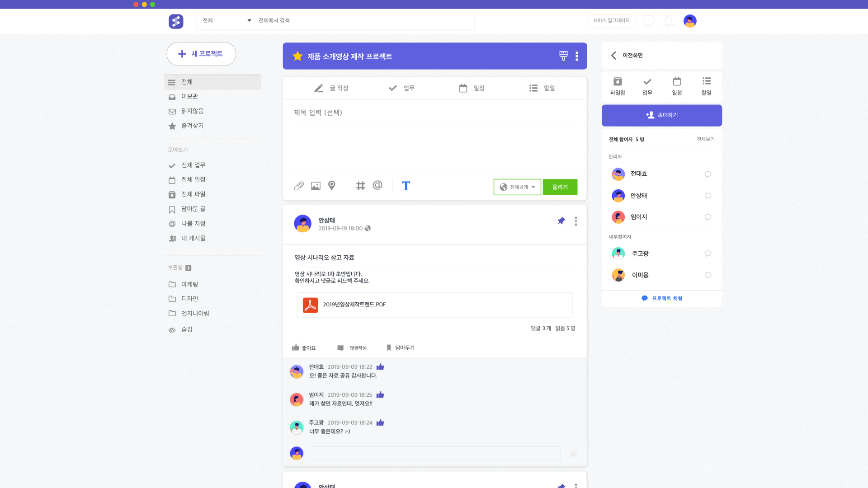Click the comment input field under the post
868x488 pixels.
[x=434, y=453]
